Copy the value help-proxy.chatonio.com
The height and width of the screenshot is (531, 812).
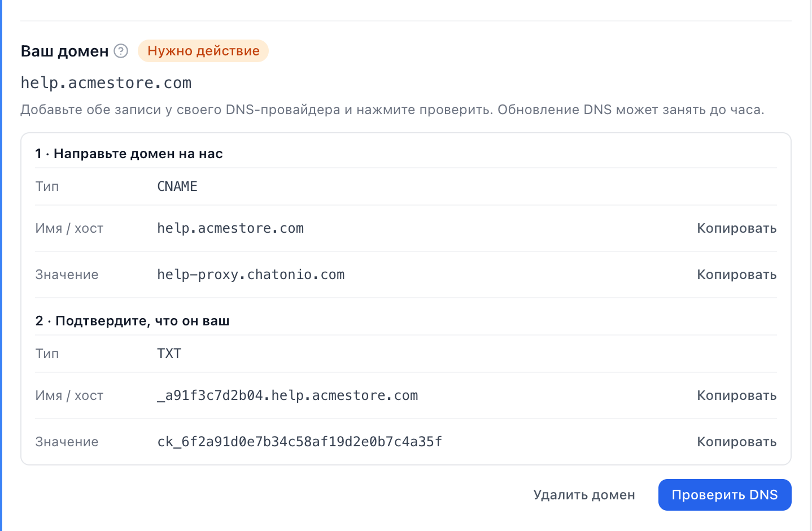736,275
